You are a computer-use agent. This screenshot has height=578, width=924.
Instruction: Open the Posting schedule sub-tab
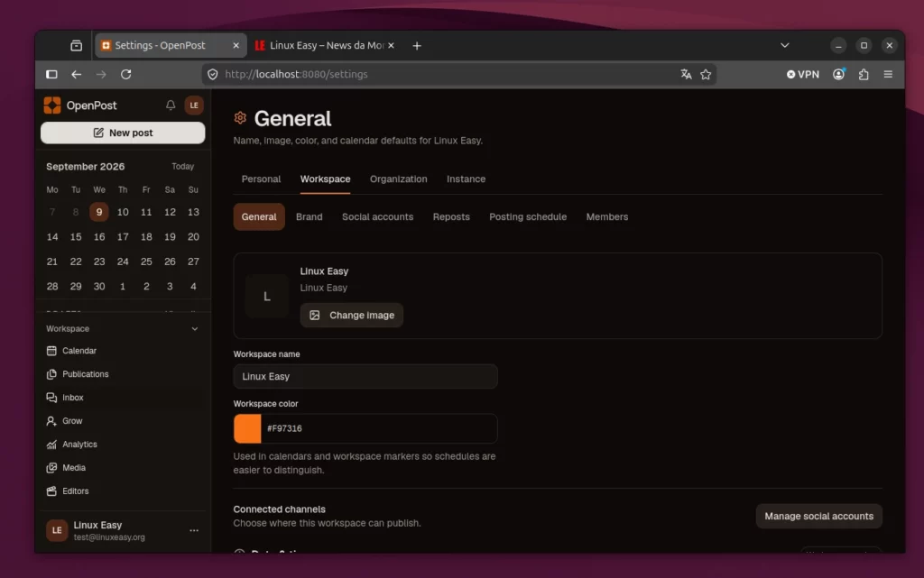(x=528, y=216)
